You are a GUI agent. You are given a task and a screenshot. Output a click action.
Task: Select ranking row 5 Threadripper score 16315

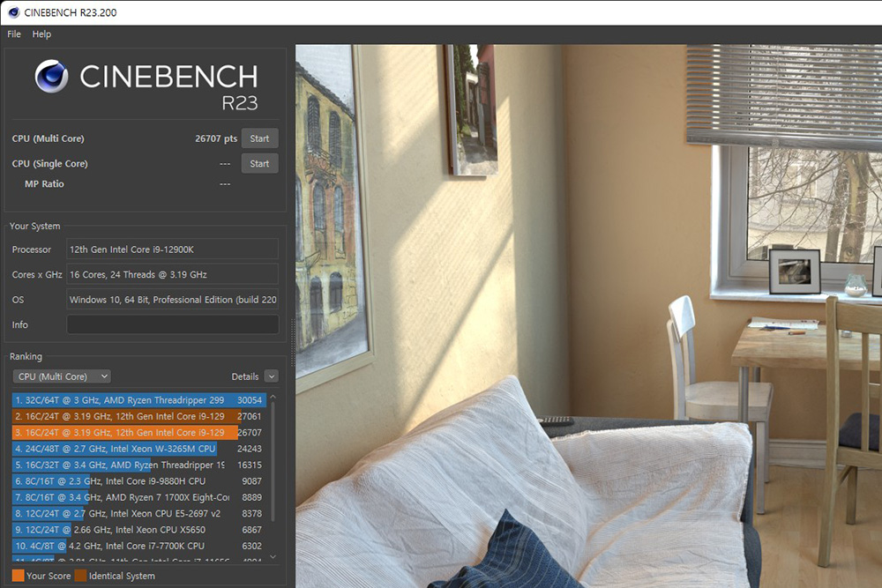pos(138,465)
